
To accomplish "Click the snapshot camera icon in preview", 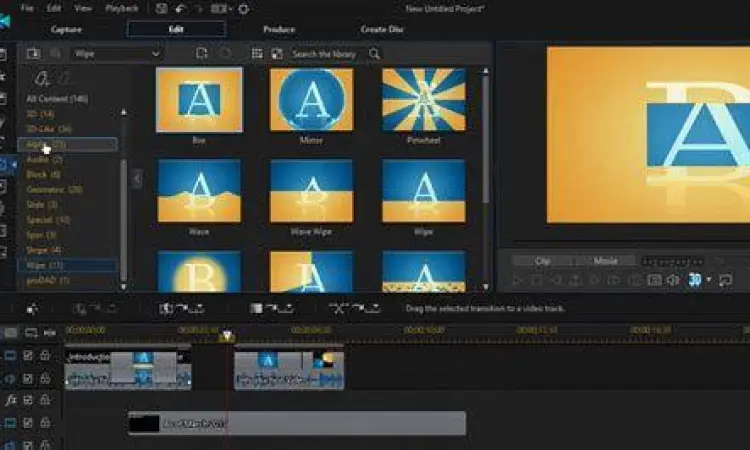I will (x=654, y=280).
